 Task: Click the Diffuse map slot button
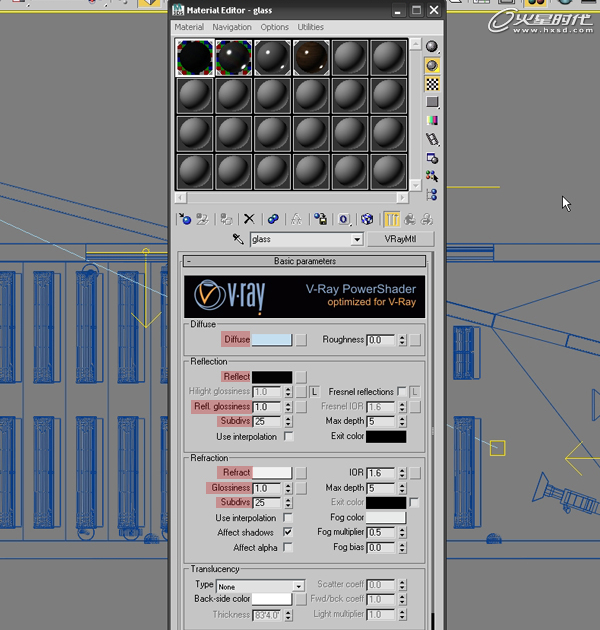tap(301, 340)
